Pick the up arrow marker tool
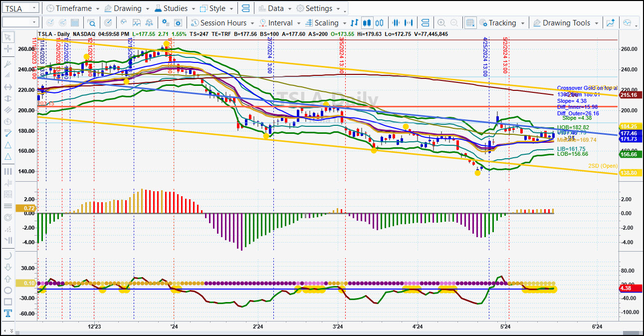The width and height of the screenshot is (644, 336). (7, 279)
